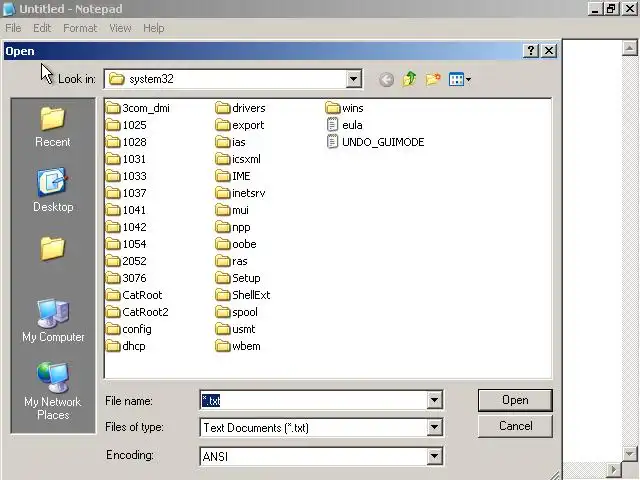
Task: Select the 1033 folder
Action: coord(126,176)
